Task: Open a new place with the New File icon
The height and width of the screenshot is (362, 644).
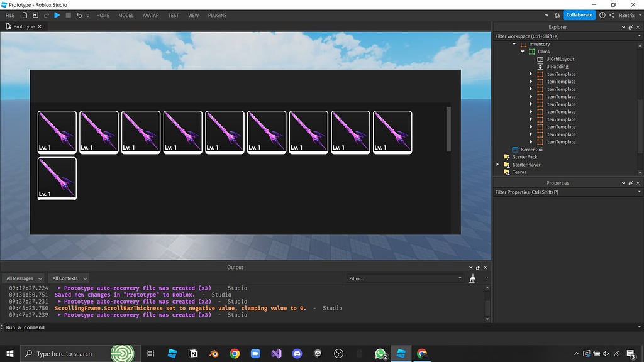Action: click(x=25, y=15)
